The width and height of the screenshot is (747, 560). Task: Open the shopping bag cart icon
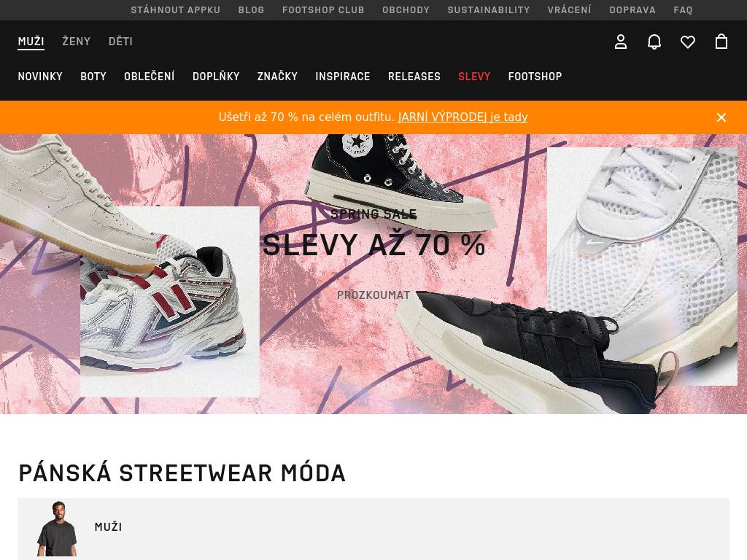click(x=721, y=42)
